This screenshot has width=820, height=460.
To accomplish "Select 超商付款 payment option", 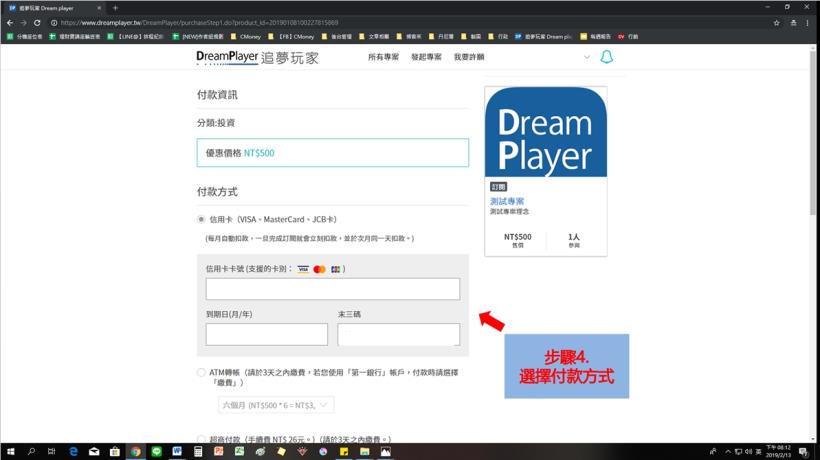I will coord(201,439).
